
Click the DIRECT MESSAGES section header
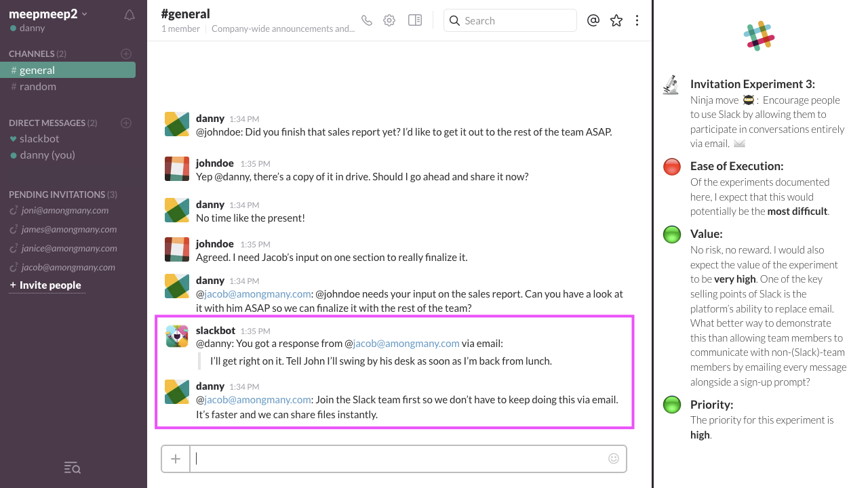coord(53,123)
